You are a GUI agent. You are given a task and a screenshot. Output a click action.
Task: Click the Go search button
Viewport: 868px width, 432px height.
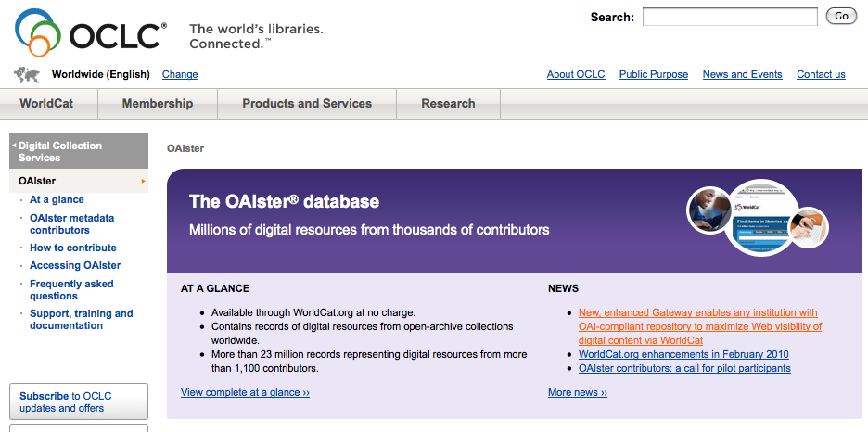tap(841, 16)
